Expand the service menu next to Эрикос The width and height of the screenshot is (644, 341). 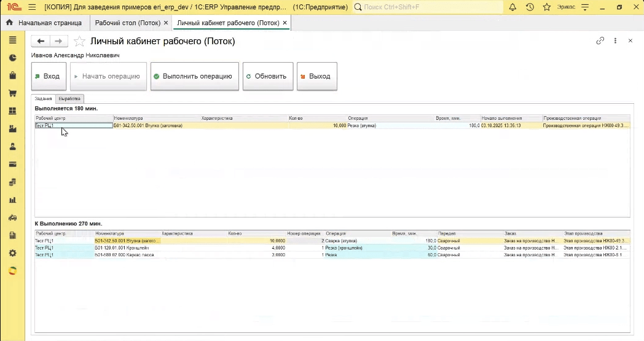584,7
